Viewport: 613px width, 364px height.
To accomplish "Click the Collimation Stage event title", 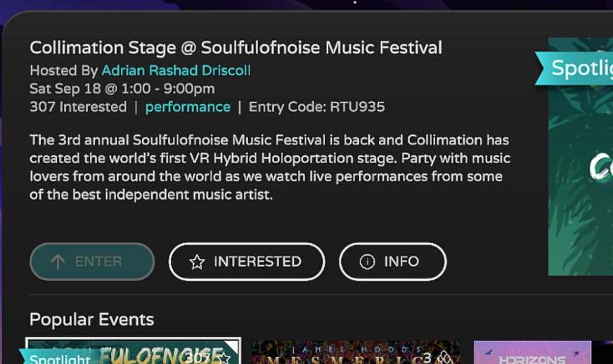I will click(235, 48).
